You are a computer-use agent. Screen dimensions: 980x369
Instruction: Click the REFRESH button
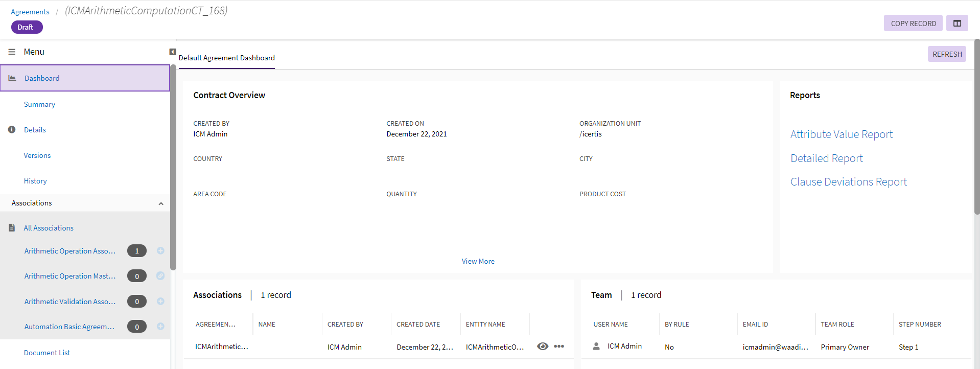tap(946, 54)
